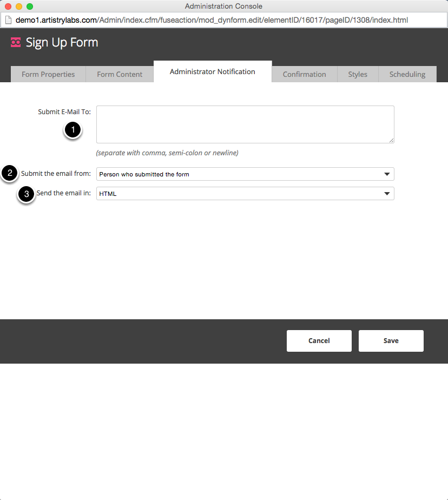Open the Form Properties tab
Viewport: 448px width, 500px height.
48,74
